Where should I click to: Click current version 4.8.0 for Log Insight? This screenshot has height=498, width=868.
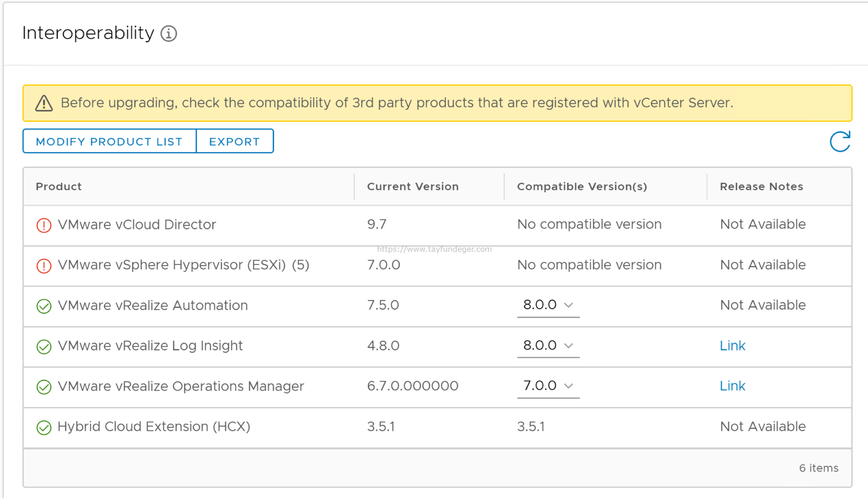[x=383, y=346]
